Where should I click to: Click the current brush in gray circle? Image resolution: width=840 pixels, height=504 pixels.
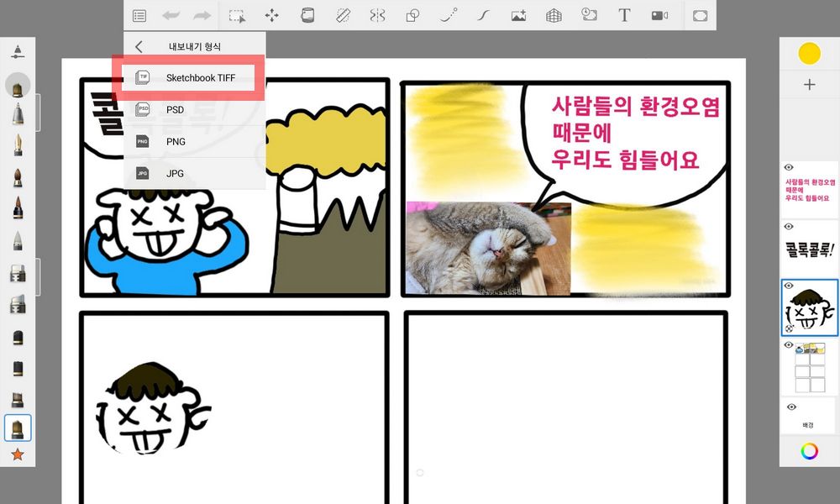(x=18, y=87)
